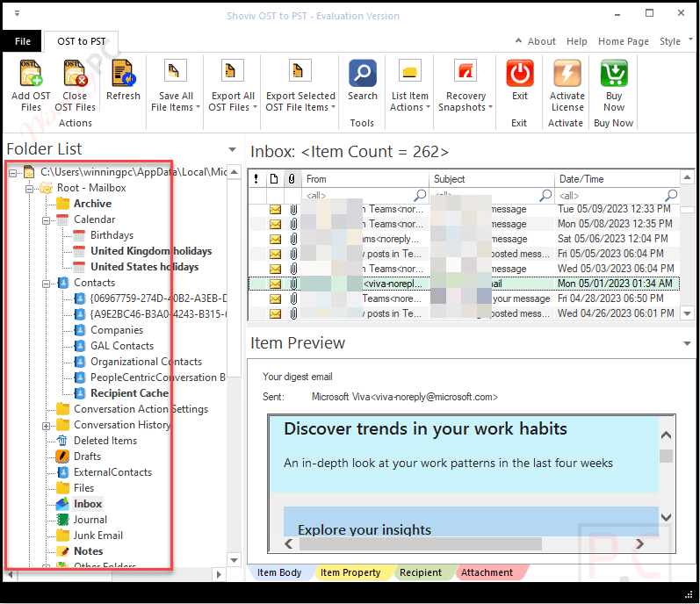Viewport: 700px width, 604px height.
Task: Switch to the OST to PST tab
Action: 82,41
